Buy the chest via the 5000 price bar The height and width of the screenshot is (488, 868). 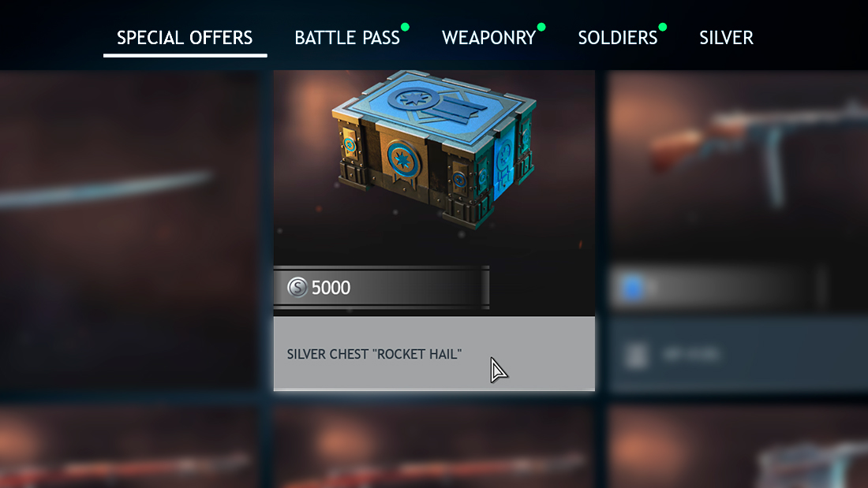click(x=381, y=287)
